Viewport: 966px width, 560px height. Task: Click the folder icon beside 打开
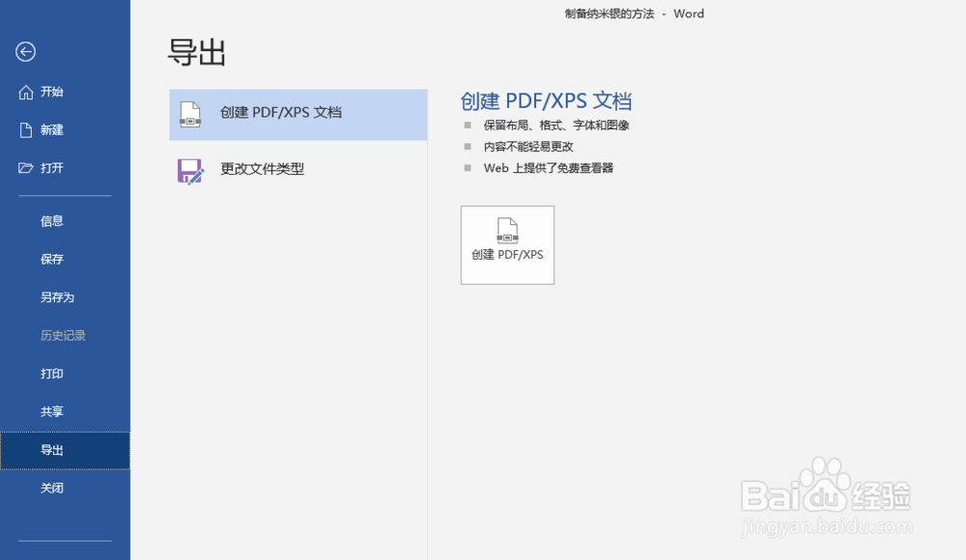[x=27, y=167]
